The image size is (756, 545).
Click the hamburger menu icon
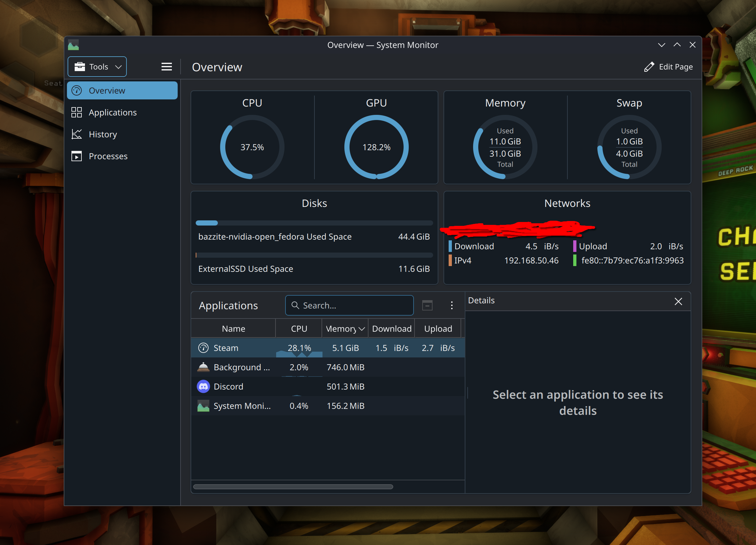(167, 67)
